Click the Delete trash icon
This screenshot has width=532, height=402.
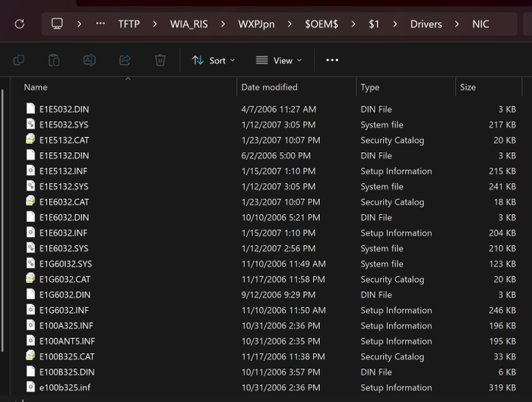[x=160, y=60]
